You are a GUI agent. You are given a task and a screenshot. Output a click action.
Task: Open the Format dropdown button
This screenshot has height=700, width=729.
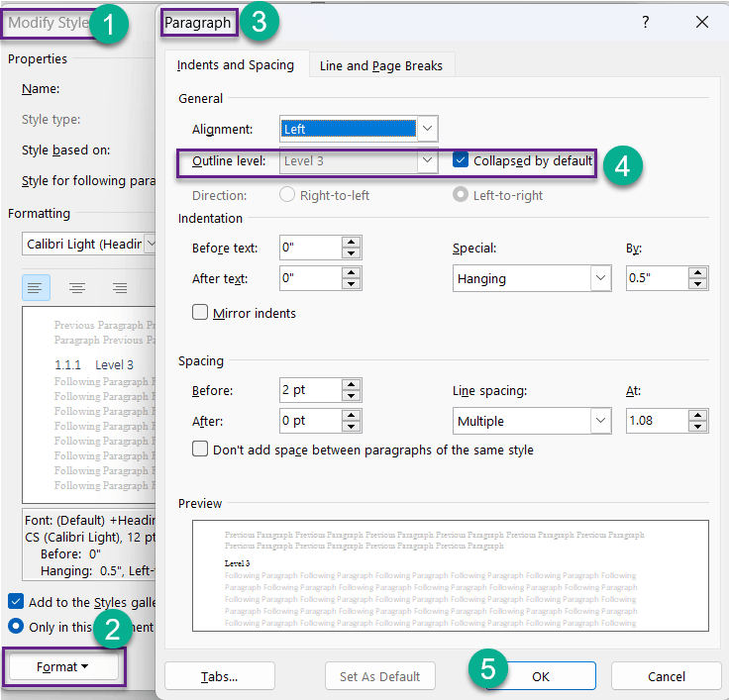tap(63, 666)
